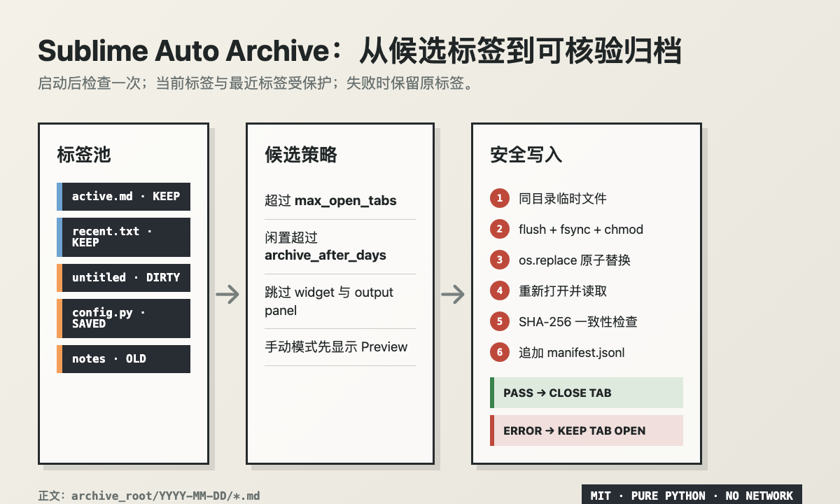Click the 同目录临时文件 step text
840x504 pixels.
point(563,199)
